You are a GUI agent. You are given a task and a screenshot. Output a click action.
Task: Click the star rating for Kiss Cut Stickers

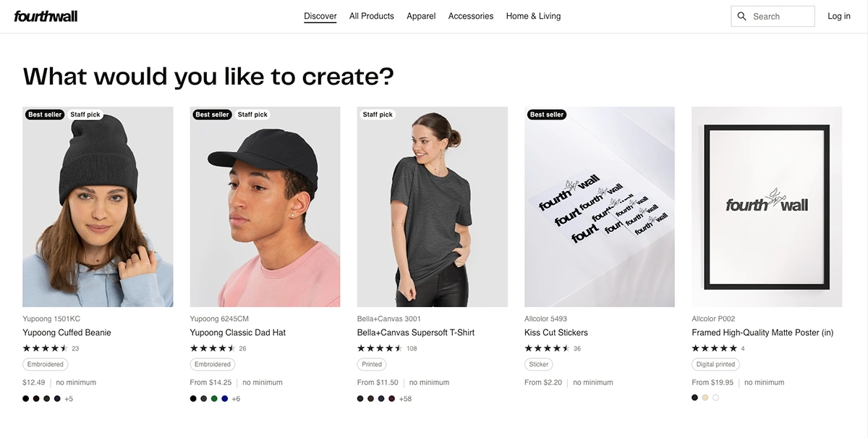(547, 348)
